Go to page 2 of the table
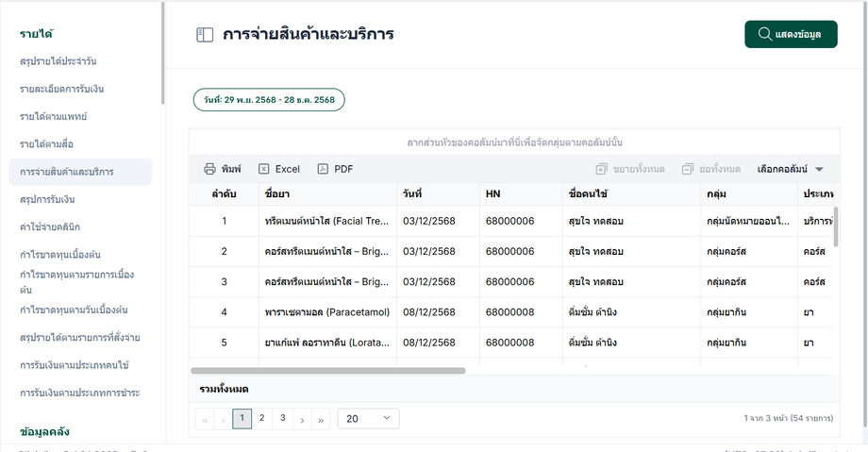Viewport: 868px width, 452px height. 261,418
